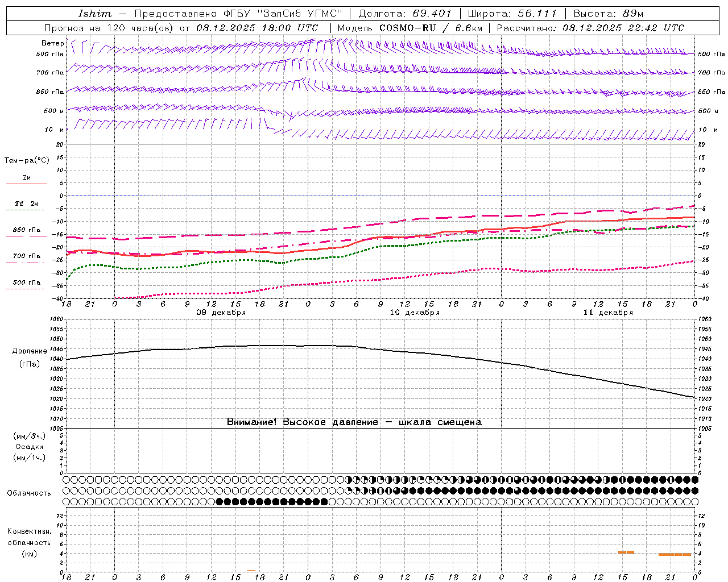
Task: Click the model name "COSMO-RU / 6.6км"
Action: 431,28
